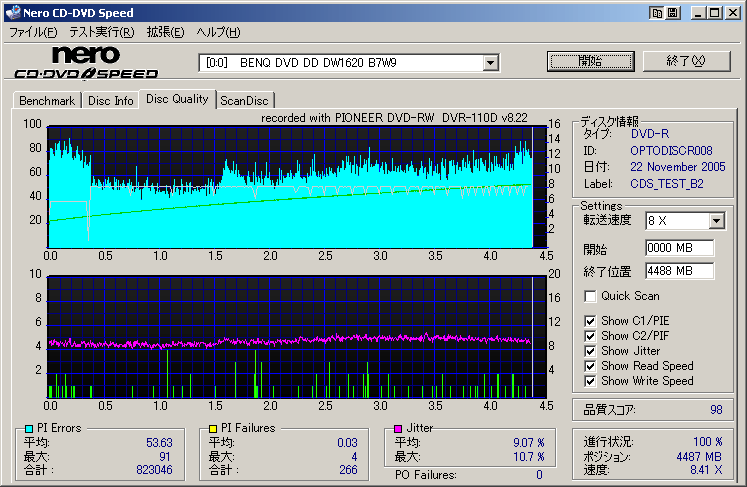Click the Jitter maximum 10.7 % value
747x487 pixels.
pos(529,457)
